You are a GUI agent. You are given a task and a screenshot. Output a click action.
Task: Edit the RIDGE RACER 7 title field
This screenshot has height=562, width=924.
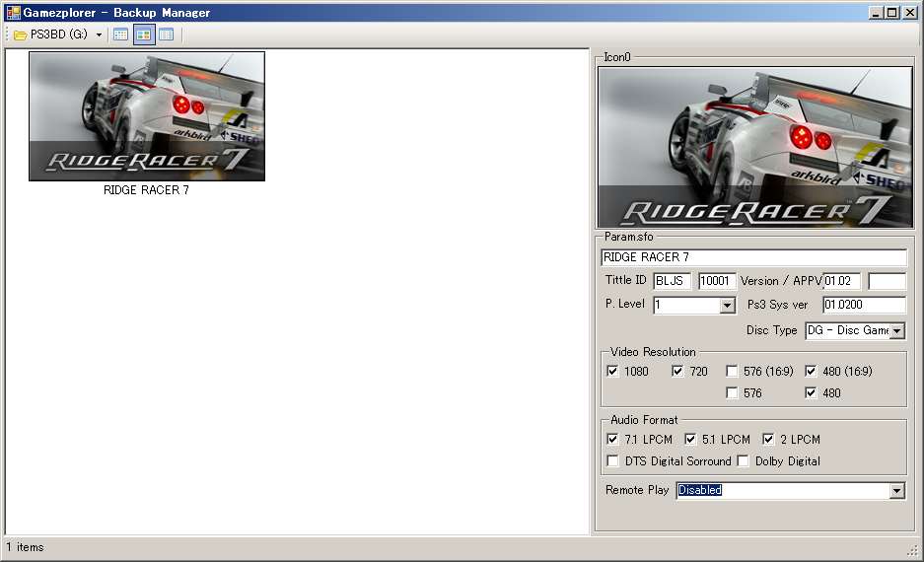click(753, 257)
